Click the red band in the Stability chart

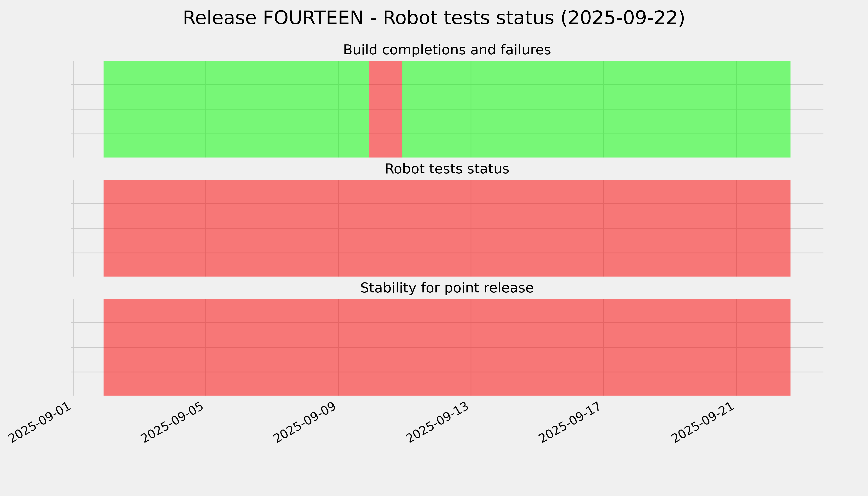(447, 347)
